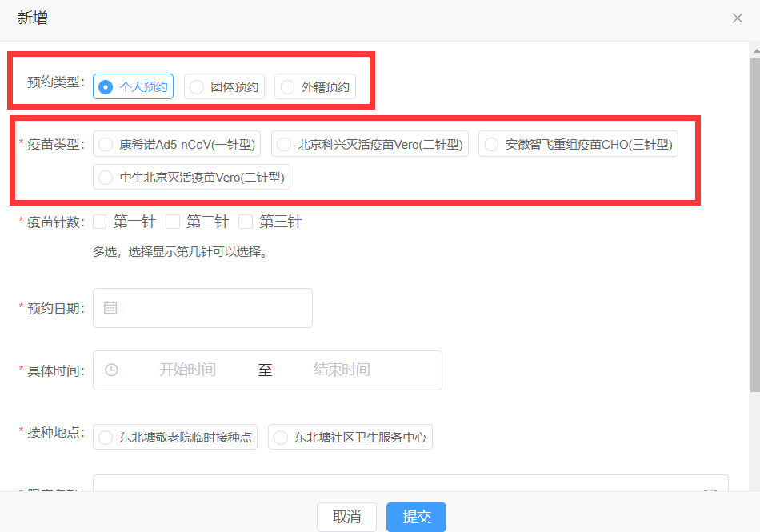760x532 pixels.
Task: Click the 取消 button
Action: coord(346,517)
